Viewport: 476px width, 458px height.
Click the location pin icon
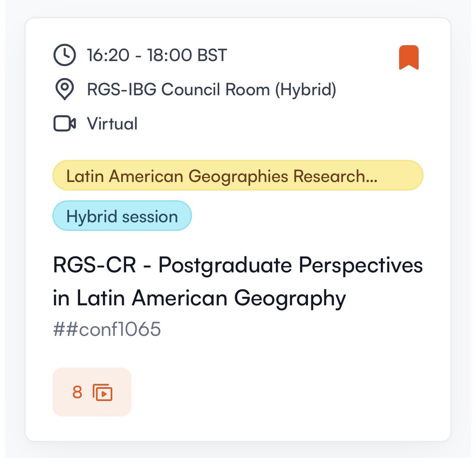click(x=65, y=89)
